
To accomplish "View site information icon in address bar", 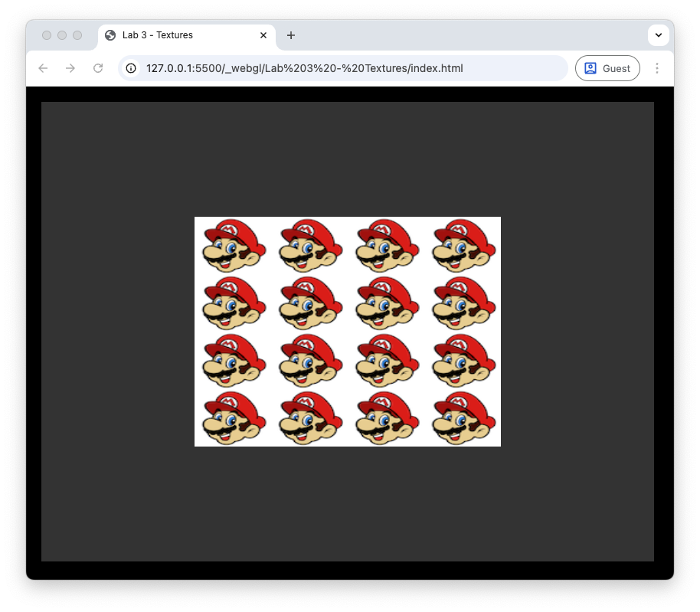I will pyautogui.click(x=131, y=68).
